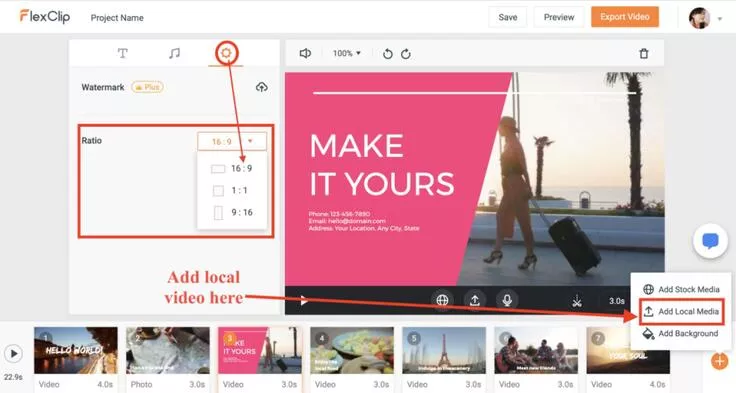Screen dimensions: 736x393
Task: Select the Make It Yours clip thumbnail
Action: click(260, 350)
